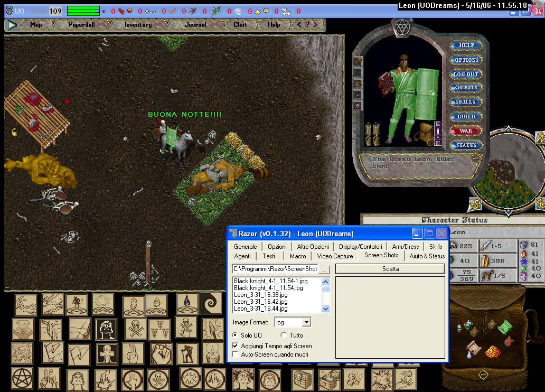Screen dimensions: 545x392
Task: Click the two-finger hand gesture spell icon
Action: 133,353
